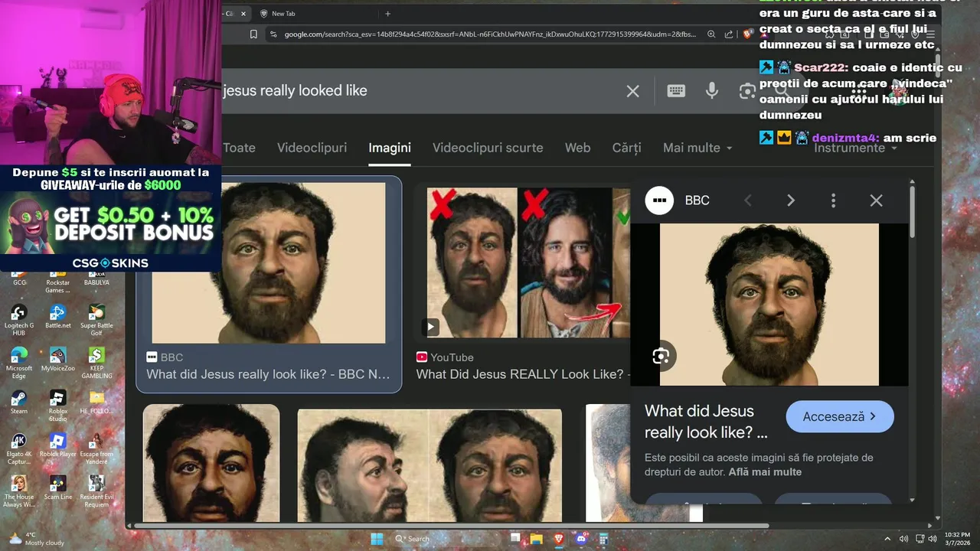Viewport: 980px width, 551px height.
Task: Open Brave browser from taskbar
Action: click(x=559, y=539)
